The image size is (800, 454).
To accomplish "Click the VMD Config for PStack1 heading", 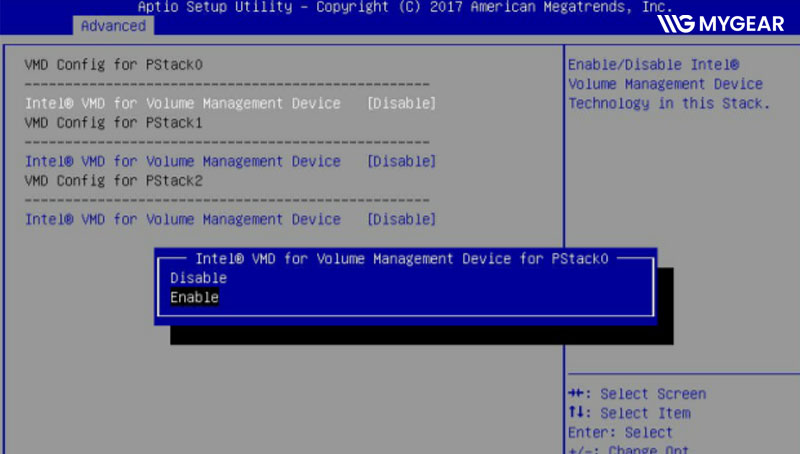I will pyautogui.click(x=113, y=123).
